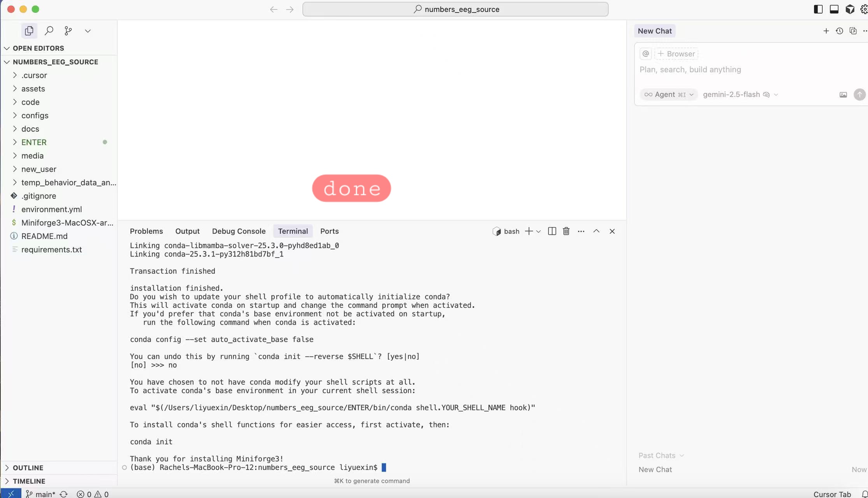Open README.md file
This screenshot has height=498, width=868.
(x=44, y=236)
